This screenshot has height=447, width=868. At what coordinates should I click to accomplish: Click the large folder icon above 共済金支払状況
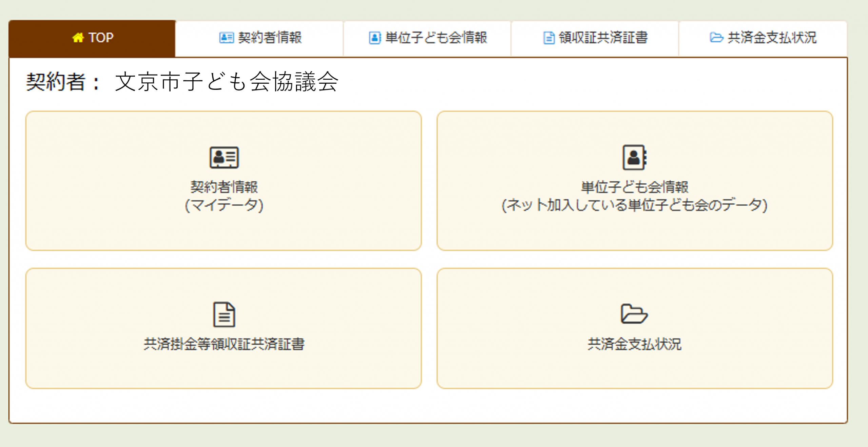click(634, 314)
